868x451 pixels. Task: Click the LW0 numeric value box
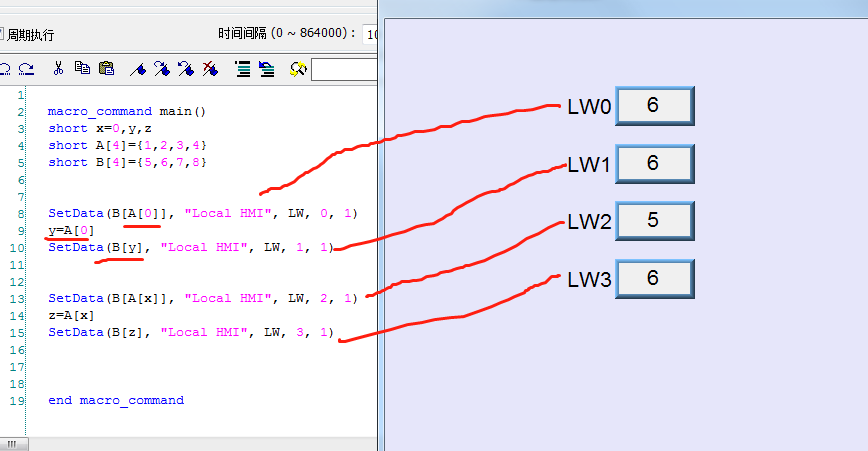[654, 106]
